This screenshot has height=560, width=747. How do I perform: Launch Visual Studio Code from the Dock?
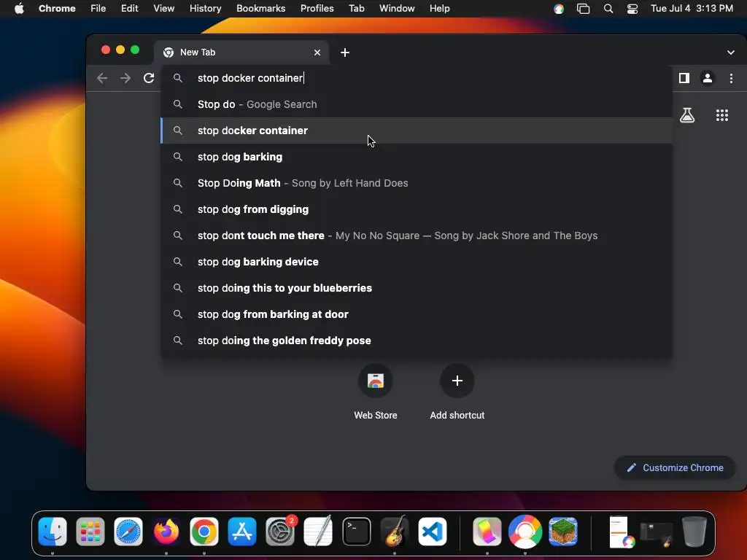coord(433,532)
